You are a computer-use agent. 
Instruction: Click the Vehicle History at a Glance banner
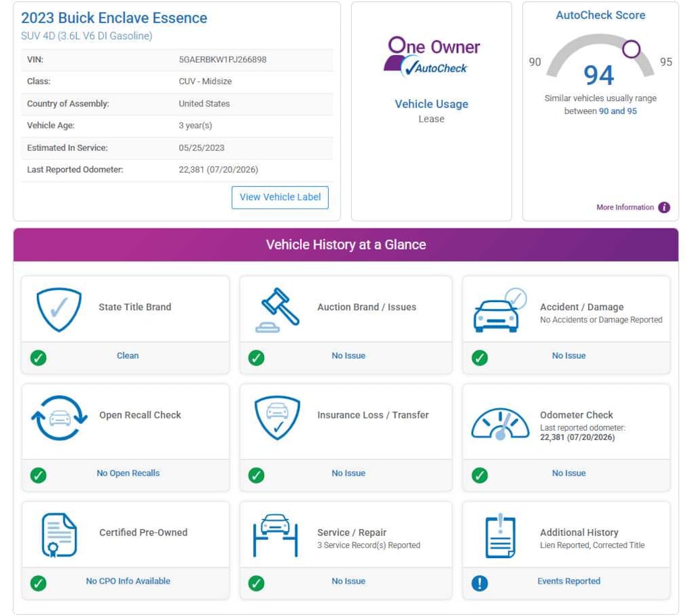click(x=346, y=245)
